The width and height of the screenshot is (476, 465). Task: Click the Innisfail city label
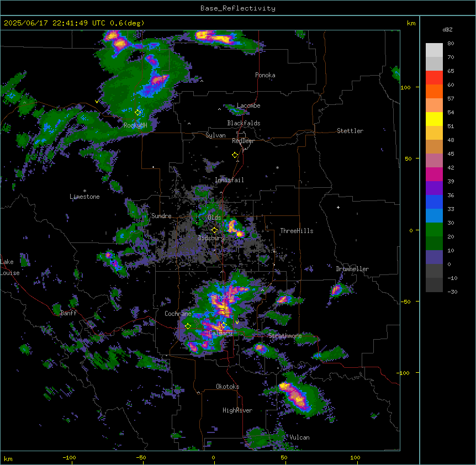tap(229, 180)
